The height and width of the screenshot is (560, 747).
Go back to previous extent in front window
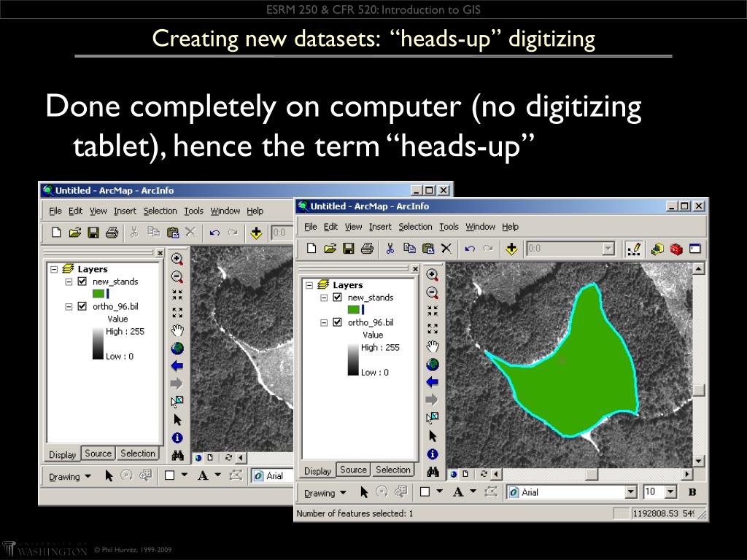pos(432,382)
